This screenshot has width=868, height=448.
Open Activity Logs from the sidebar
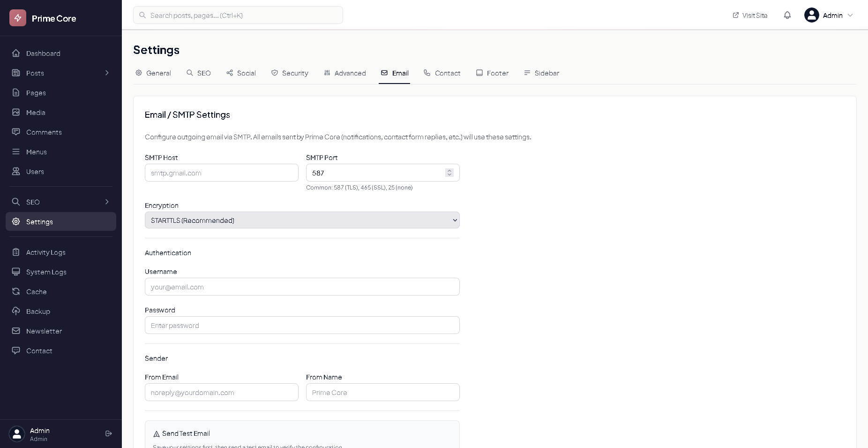tap(45, 252)
